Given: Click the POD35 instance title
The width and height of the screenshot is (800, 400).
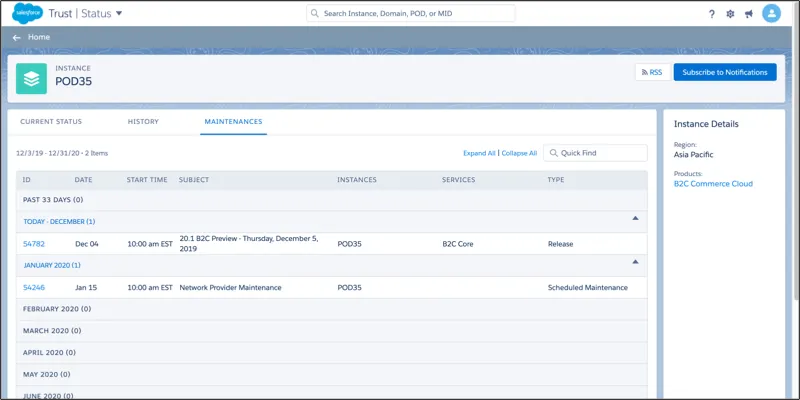Looking at the screenshot, I should pyautogui.click(x=73, y=82).
